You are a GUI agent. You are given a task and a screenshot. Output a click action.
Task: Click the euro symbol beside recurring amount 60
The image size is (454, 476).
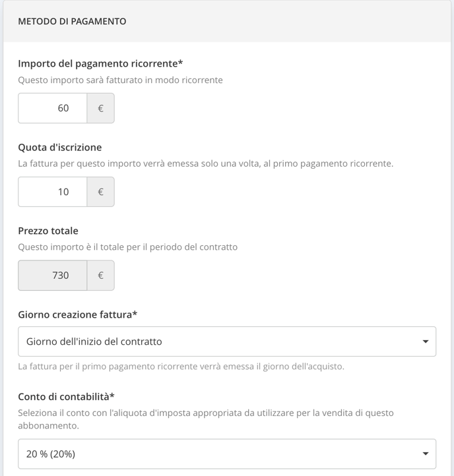point(100,108)
